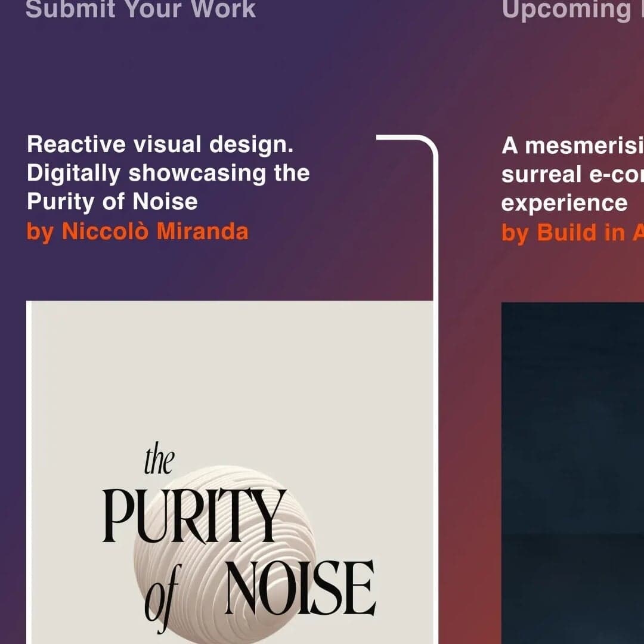The height and width of the screenshot is (644, 644).
Task: Select the Digitally showcasing the text line
Action: 169,172
